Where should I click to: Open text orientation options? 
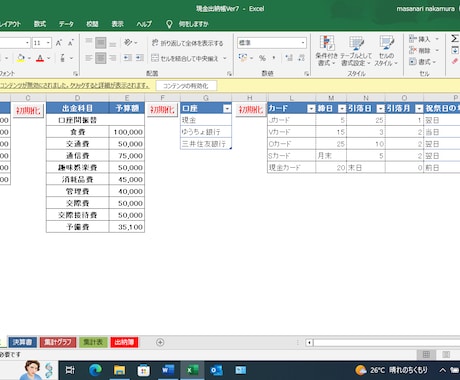coord(130,43)
